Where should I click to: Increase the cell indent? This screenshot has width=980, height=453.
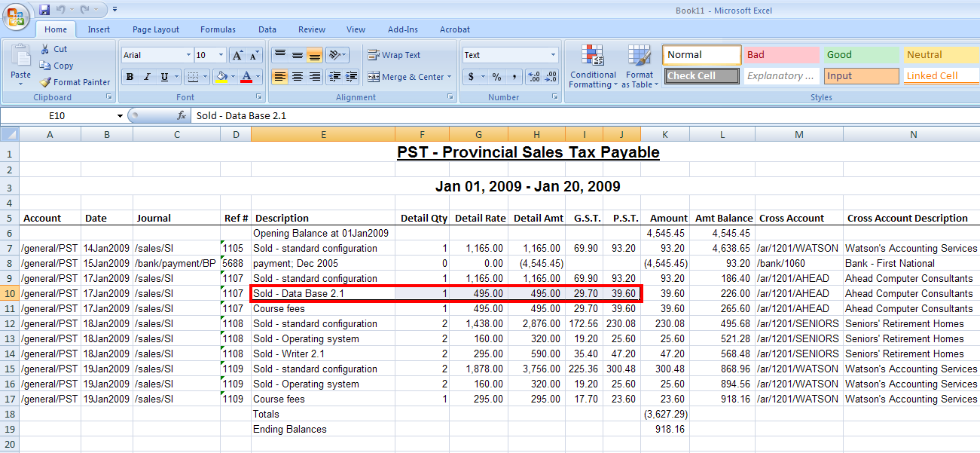tap(350, 77)
